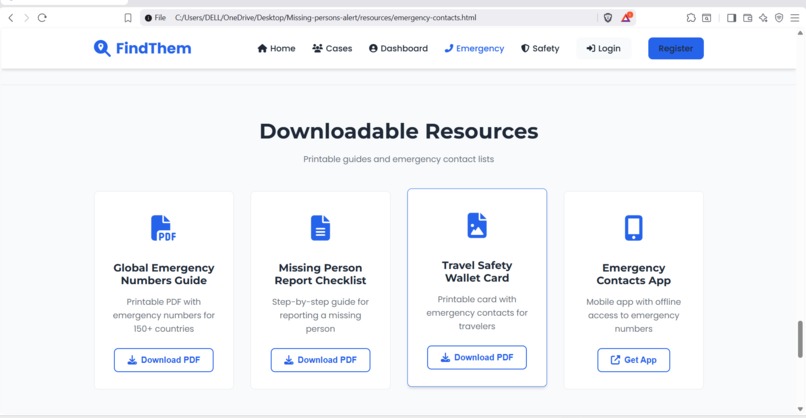Click the mobile phone icon on Emergency Contacts App

[x=633, y=228]
